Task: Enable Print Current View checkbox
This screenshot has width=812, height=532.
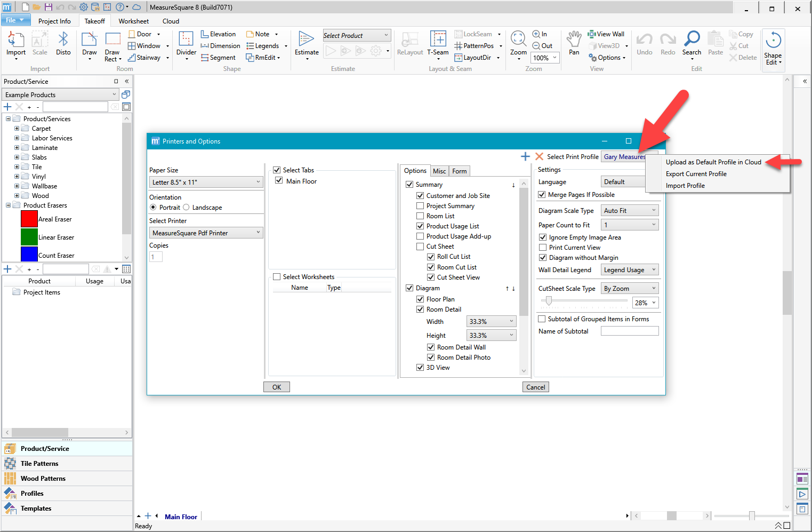Action: point(543,248)
